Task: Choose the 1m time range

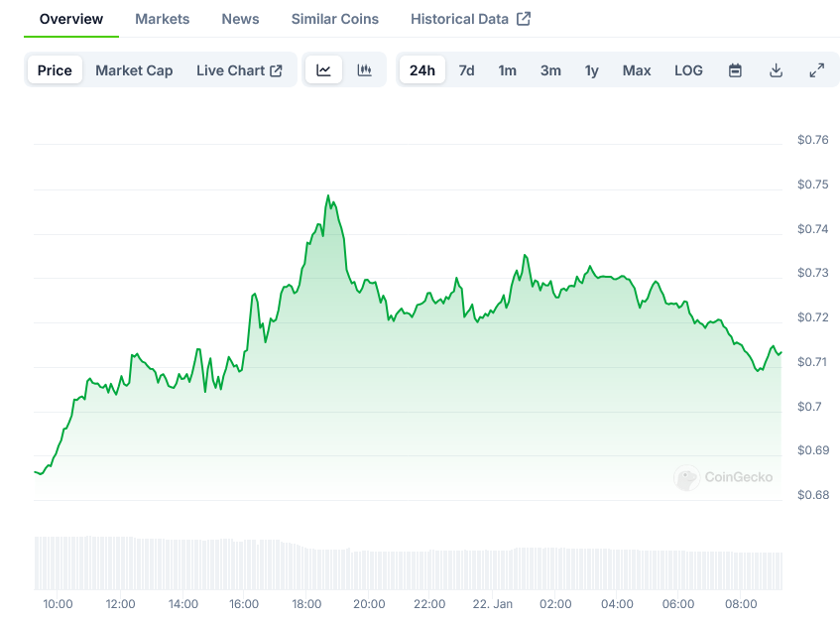Action: point(507,70)
